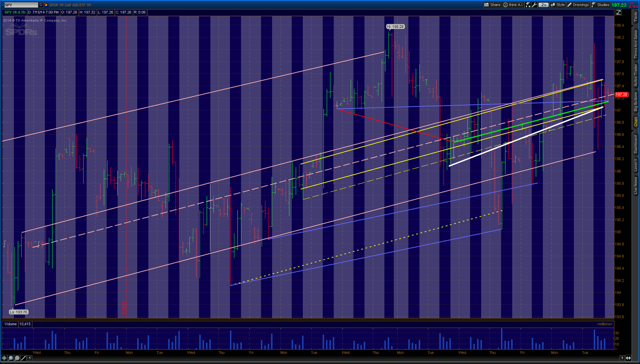
Task: Click the Hi: 198.29 price bubble
Action: 396,27
